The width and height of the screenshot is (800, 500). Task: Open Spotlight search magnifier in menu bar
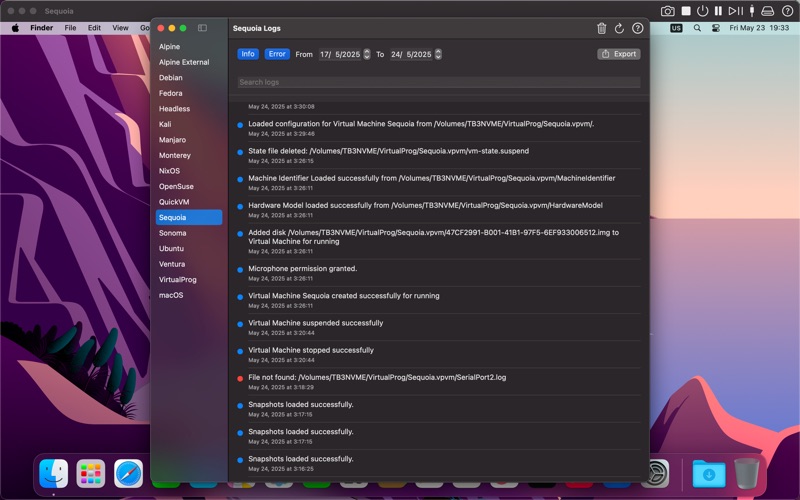pos(697,28)
